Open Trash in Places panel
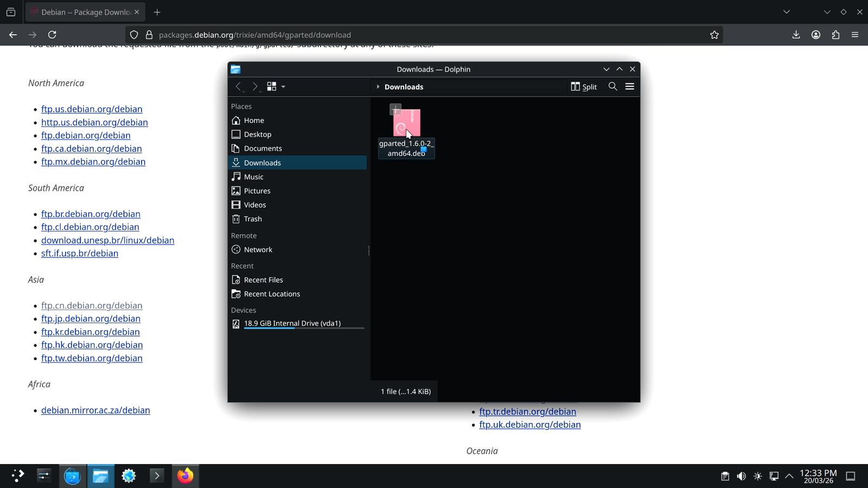Image resolution: width=868 pixels, height=488 pixels. pos(297,219)
